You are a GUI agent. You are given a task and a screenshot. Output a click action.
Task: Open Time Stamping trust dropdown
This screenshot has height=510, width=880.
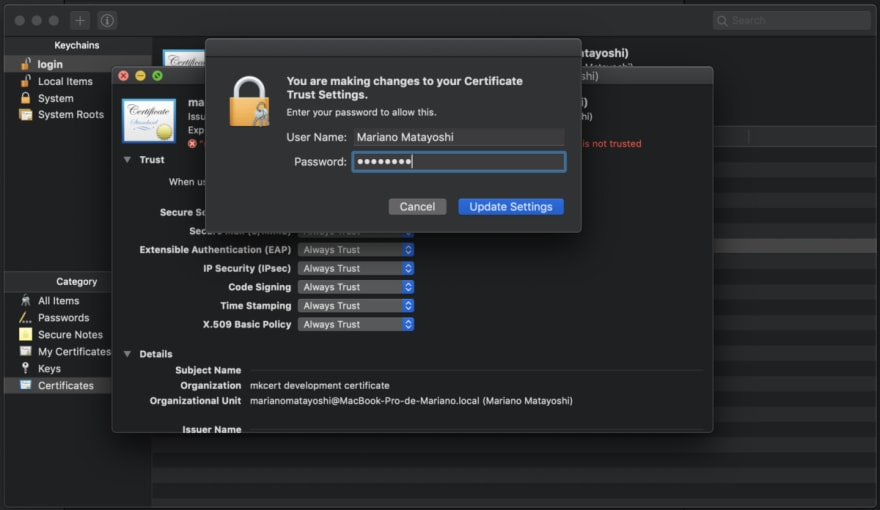pyautogui.click(x=356, y=306)
